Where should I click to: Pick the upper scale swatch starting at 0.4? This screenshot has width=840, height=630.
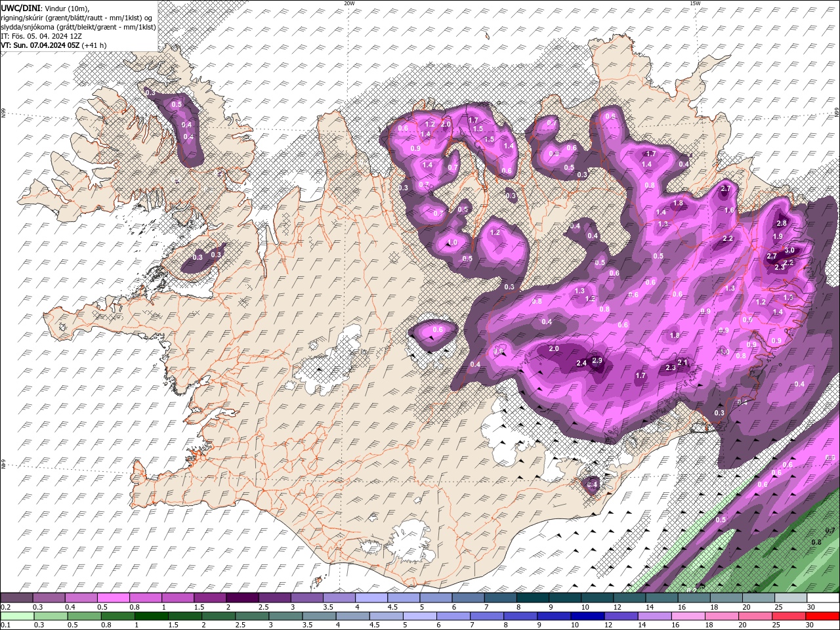(x=81, y=598)
